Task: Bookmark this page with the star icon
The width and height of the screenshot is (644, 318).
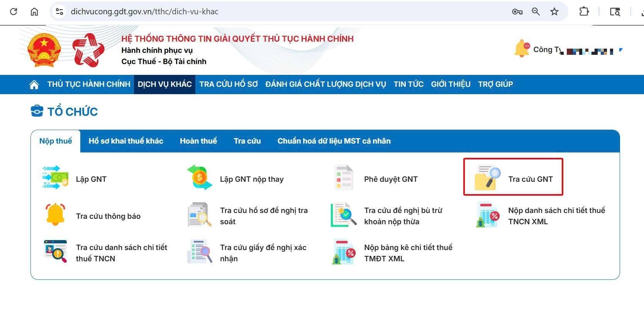Action: 554,12
